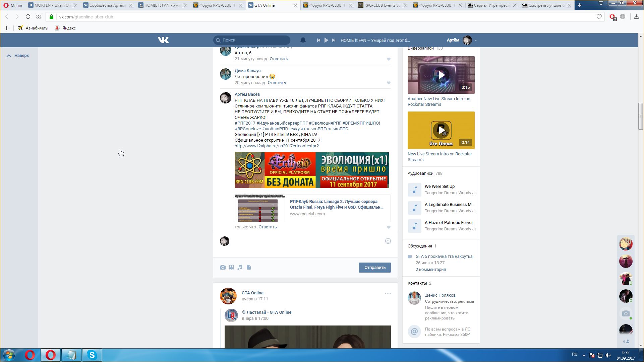644x362 pixels.
Task: Like Артём Васёв's comment
Action: point(389,227)
